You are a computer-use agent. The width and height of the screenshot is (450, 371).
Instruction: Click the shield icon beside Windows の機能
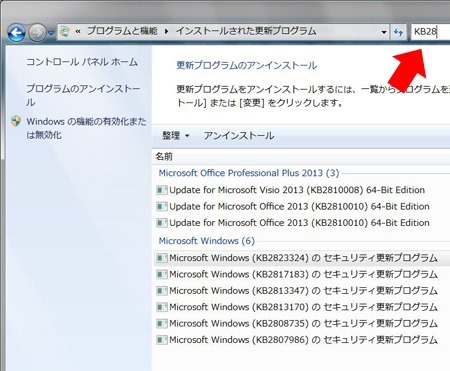tap(16, 121)
